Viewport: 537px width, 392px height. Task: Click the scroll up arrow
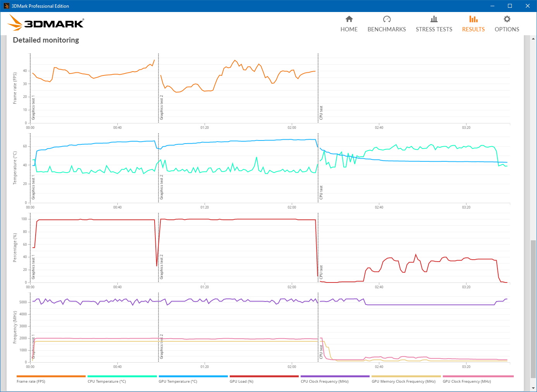[534, 39]
